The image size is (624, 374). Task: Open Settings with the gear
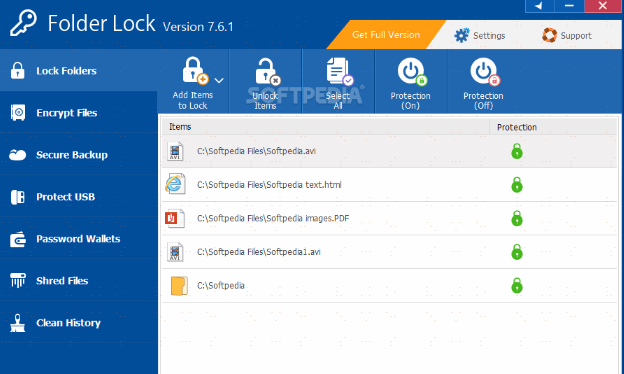coord(480,35)
